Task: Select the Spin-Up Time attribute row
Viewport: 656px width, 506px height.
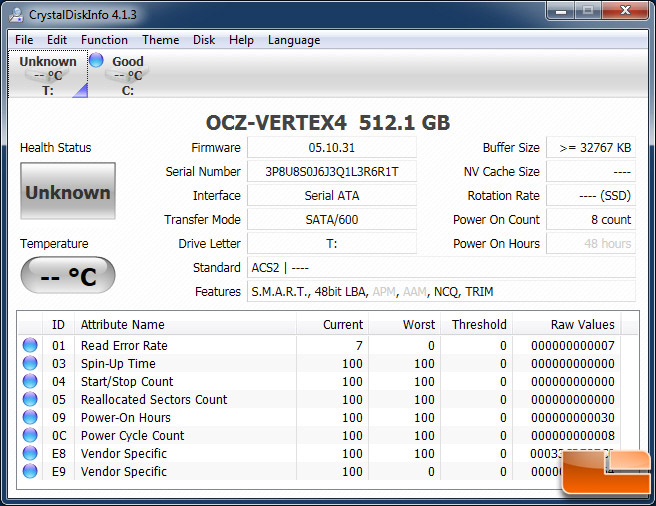Action: [320, 363]
